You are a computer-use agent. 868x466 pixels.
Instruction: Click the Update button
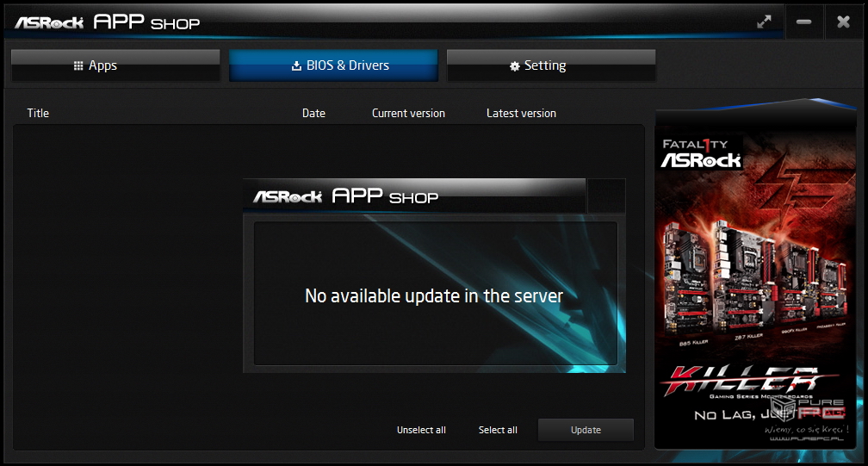[x=586, y=430]
